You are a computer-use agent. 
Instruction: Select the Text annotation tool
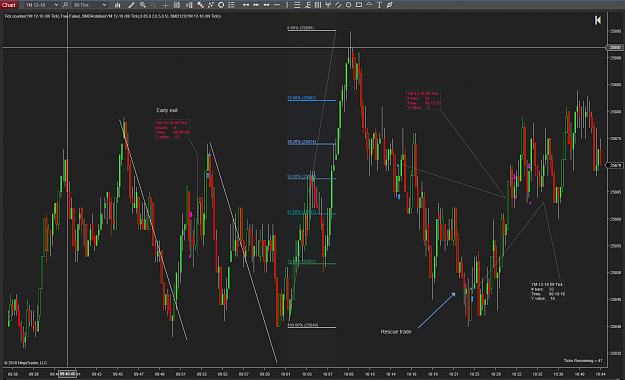point(379,5)
